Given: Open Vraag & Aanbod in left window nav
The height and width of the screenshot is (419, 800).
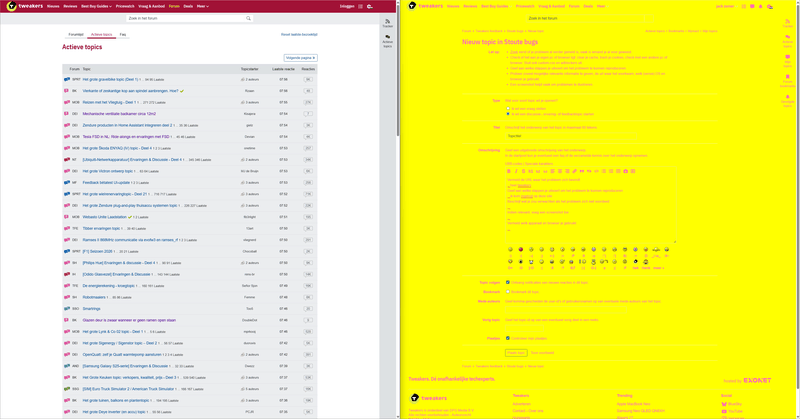Looking at the screenshot, I should click(152, 7).
